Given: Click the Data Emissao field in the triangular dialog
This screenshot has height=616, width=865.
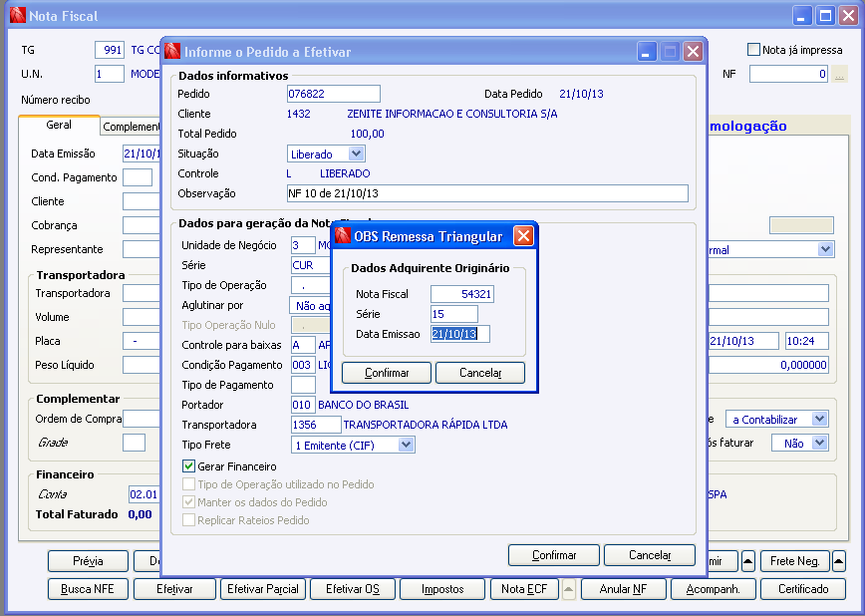Looking at the screenshot, I should click(x=459, y=334).
